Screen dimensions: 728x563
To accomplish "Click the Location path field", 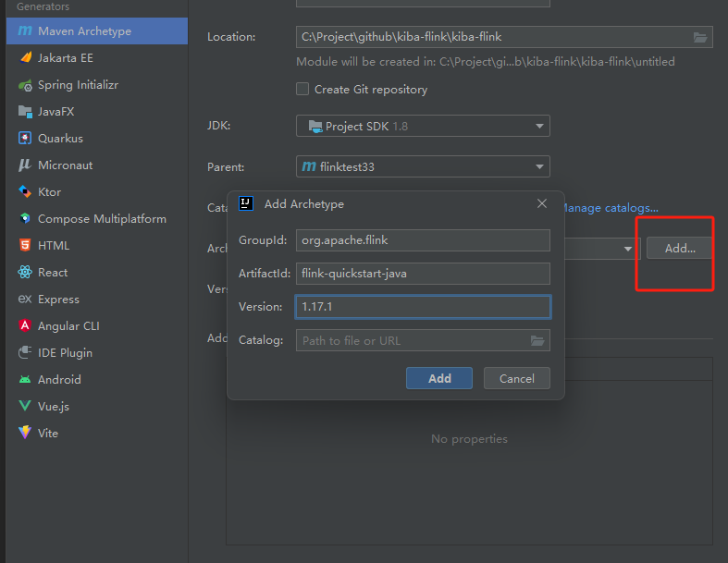I will click(x=504, y=37).
